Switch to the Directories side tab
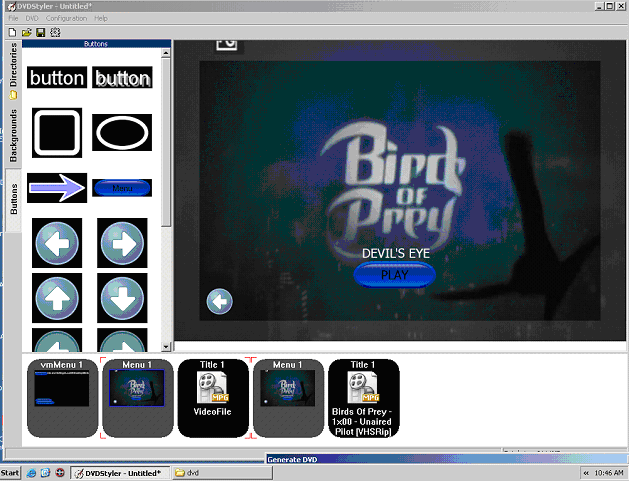The image size is (629, 481). coord(14,71)
